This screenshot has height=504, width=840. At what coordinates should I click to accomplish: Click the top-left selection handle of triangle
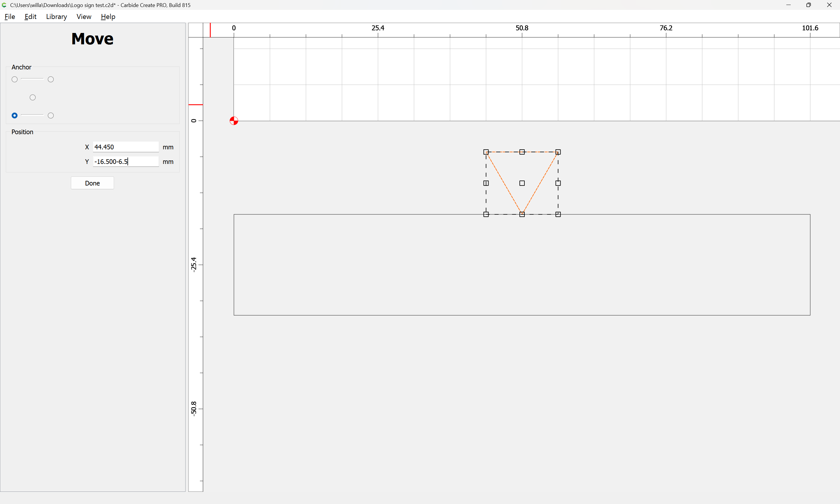point(486,152)
